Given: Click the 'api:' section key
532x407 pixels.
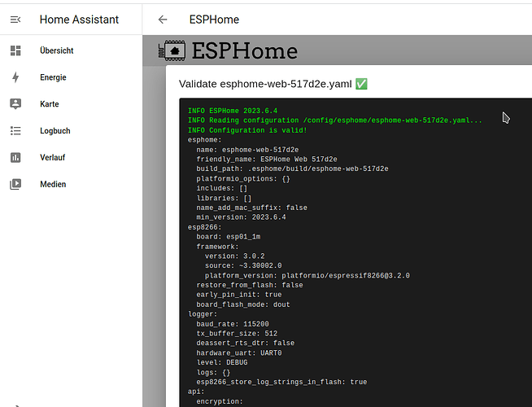Looking at the screenshot, I should (x=196, y=392).
